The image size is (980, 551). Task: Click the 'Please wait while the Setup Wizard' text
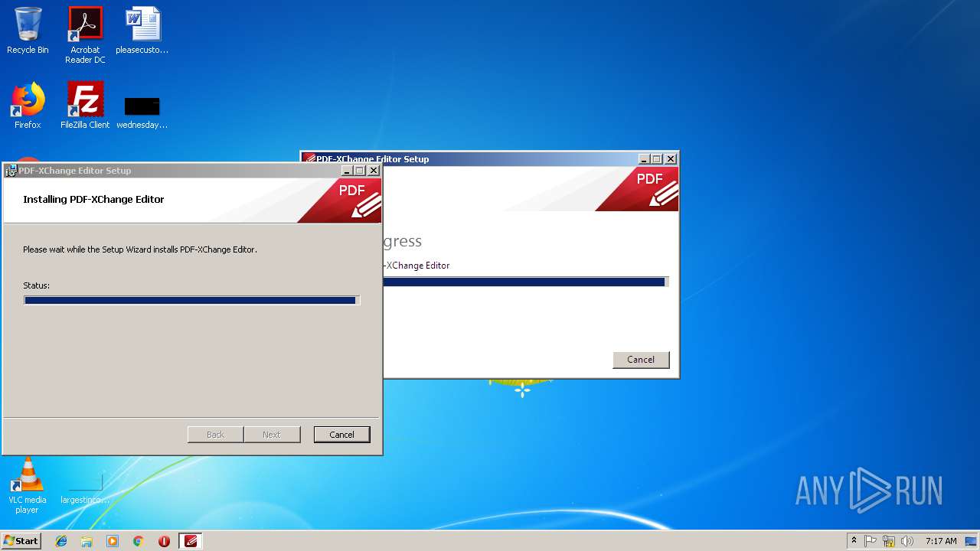point(140,249)
